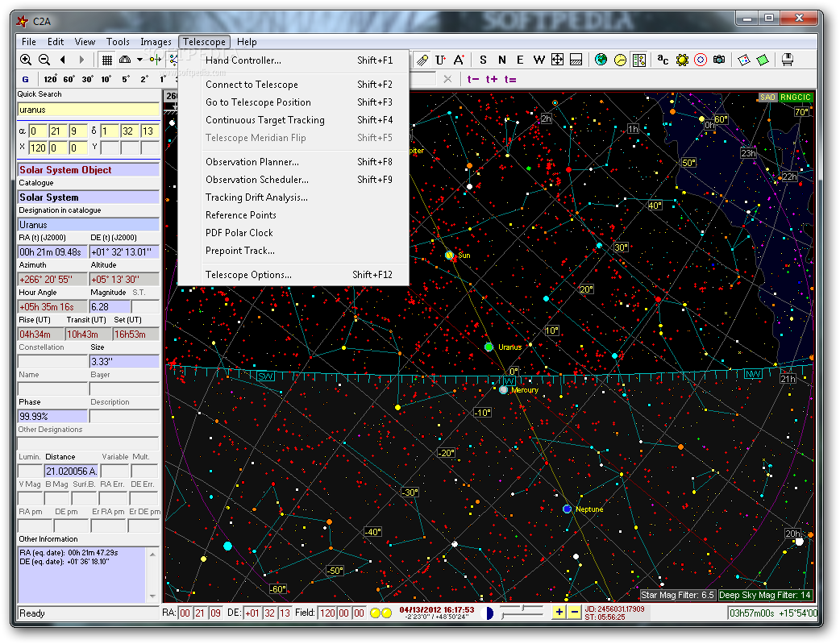Click the Field degrees box showing 120
This screenshot has height=644, width=840.
click(327, 613)
